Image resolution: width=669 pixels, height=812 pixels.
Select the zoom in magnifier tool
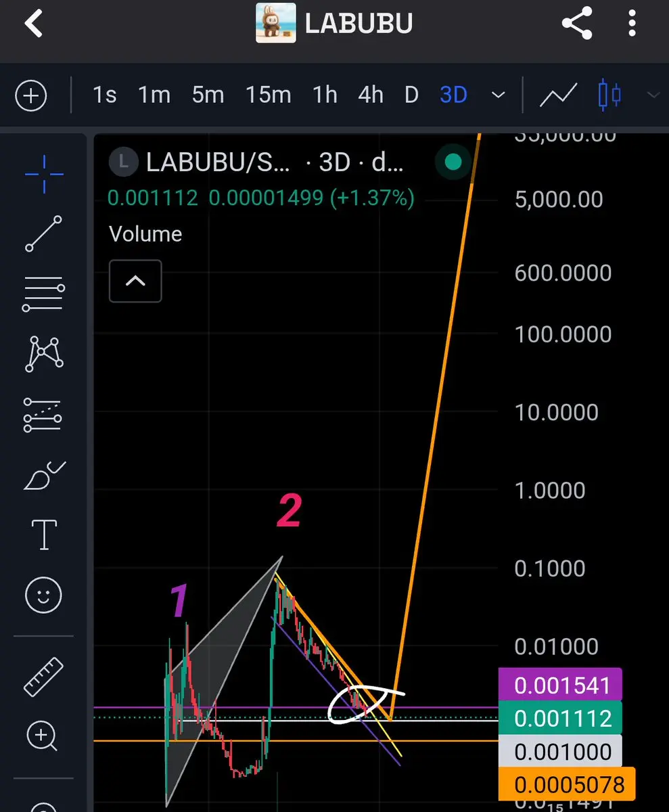point(43,736)
